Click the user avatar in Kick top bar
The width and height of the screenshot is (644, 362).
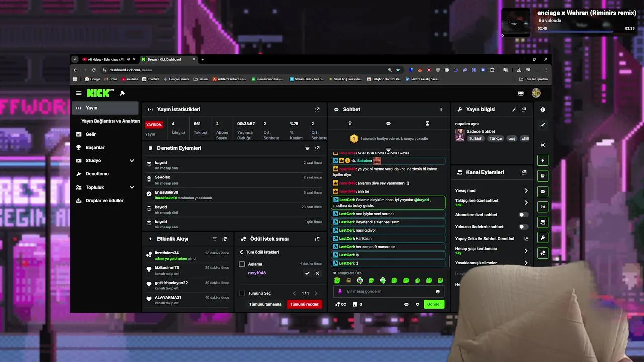tap(536, 93)
